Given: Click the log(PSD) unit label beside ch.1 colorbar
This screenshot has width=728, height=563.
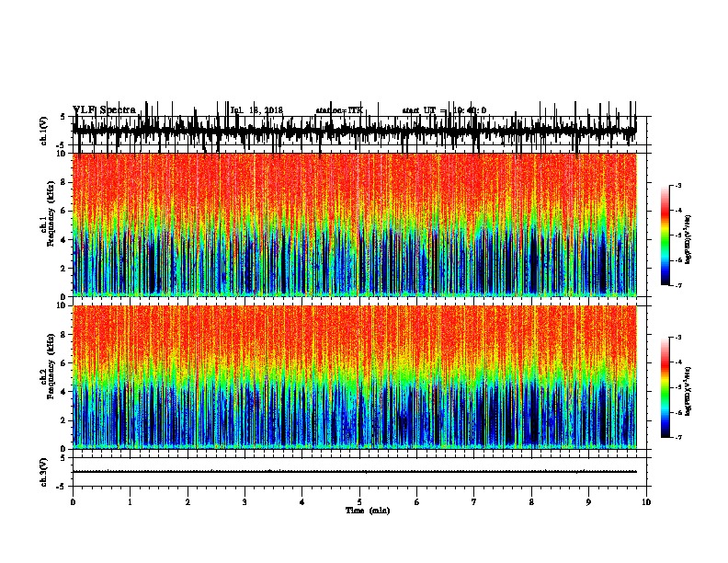Looking at the screenshot, I should [688, 239].
